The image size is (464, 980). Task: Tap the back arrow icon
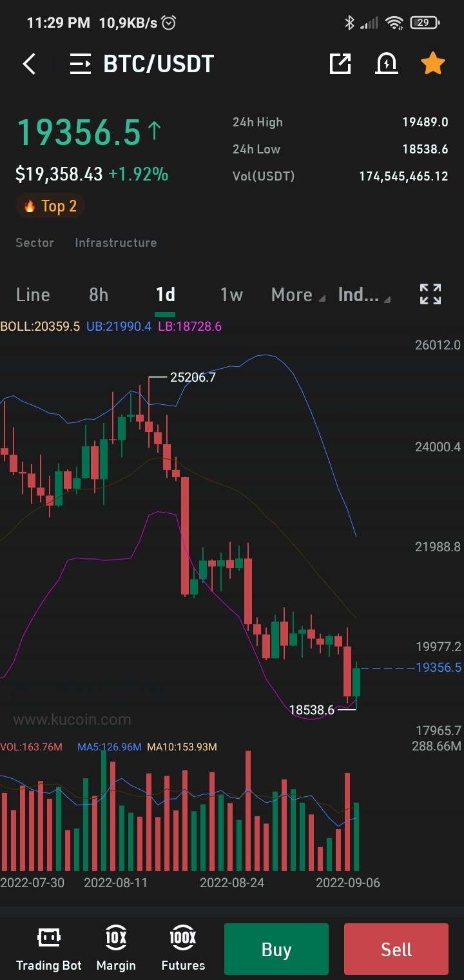click(x=29, y=64)
